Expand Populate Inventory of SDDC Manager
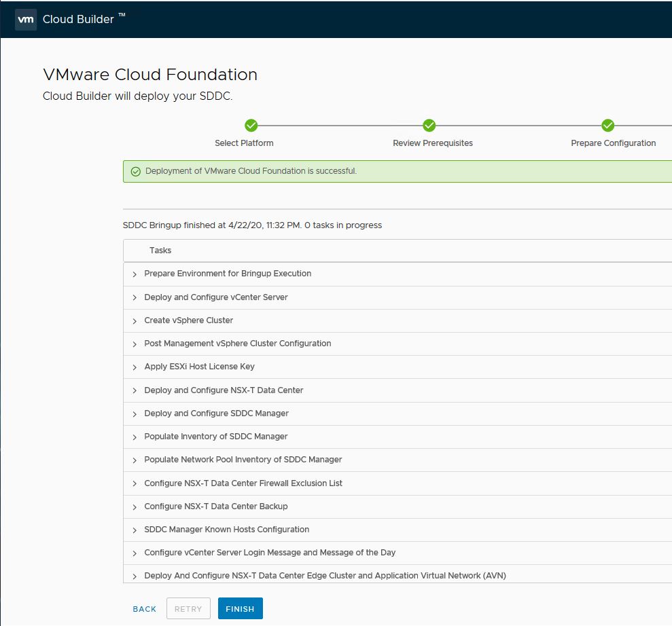 (135, 437)
